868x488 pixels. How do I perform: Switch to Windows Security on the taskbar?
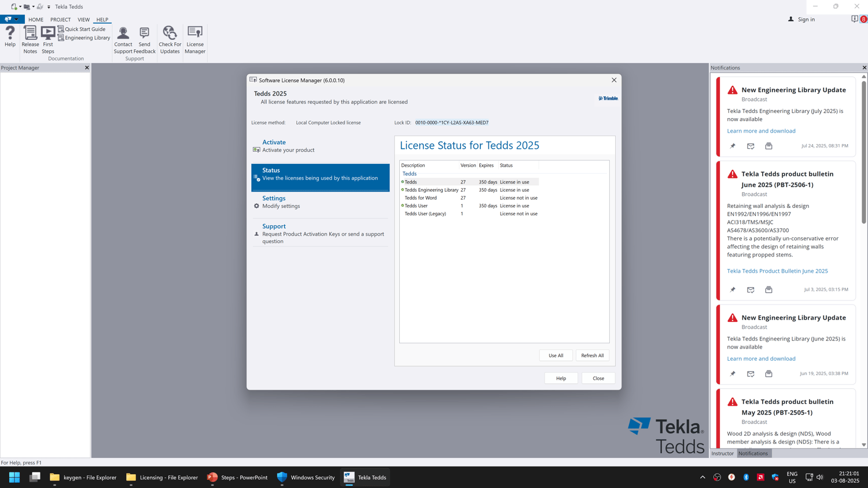306,478
